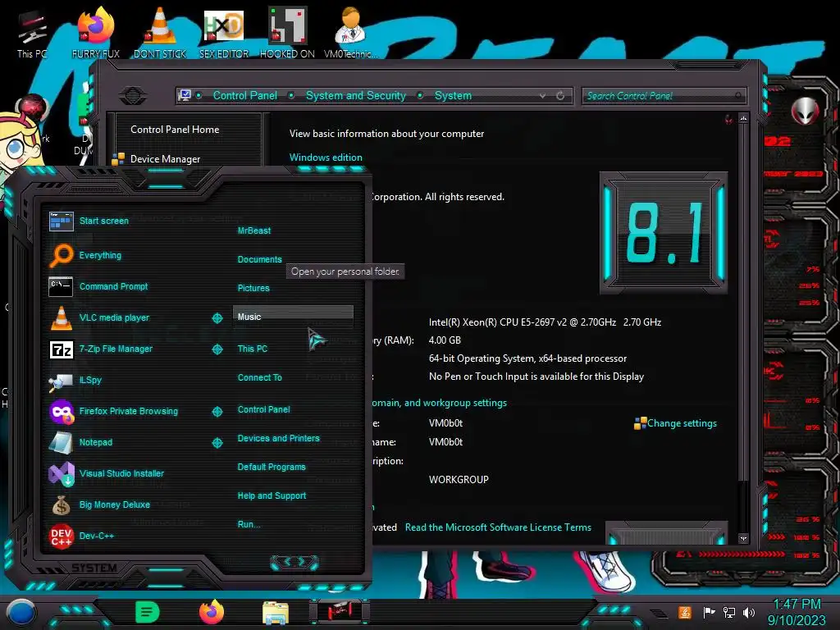Click System breadcrumb segment
Image resolution: width=840 pixels, height=630 pixels.
tap(453, 96)
